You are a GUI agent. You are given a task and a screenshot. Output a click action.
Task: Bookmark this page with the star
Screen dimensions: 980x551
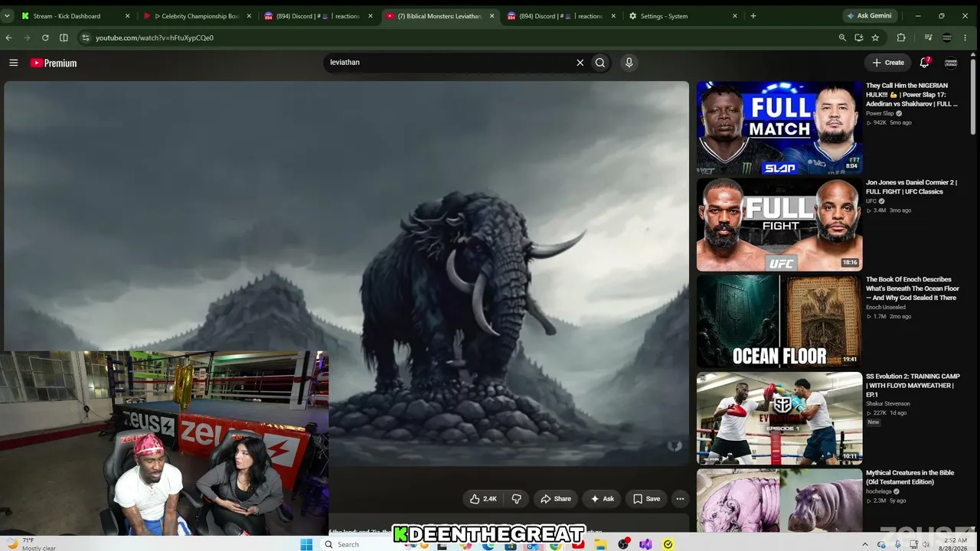[x=875, y=37]
